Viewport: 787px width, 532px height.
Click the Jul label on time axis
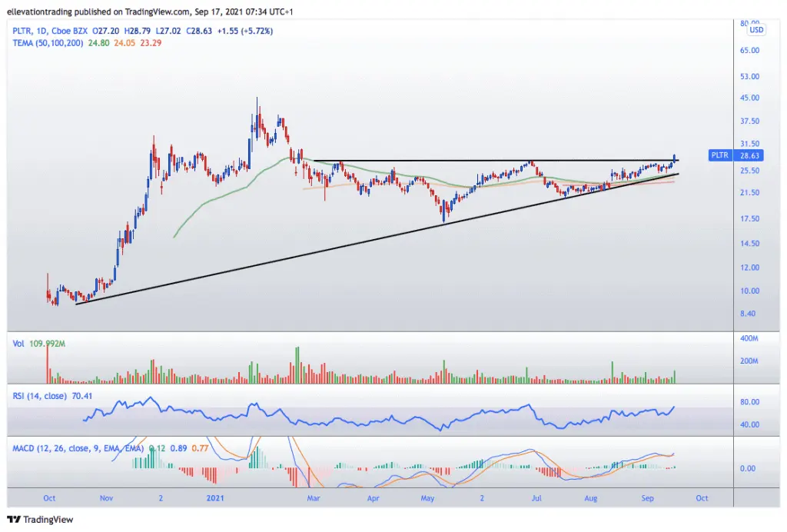(x=536, y=498)
